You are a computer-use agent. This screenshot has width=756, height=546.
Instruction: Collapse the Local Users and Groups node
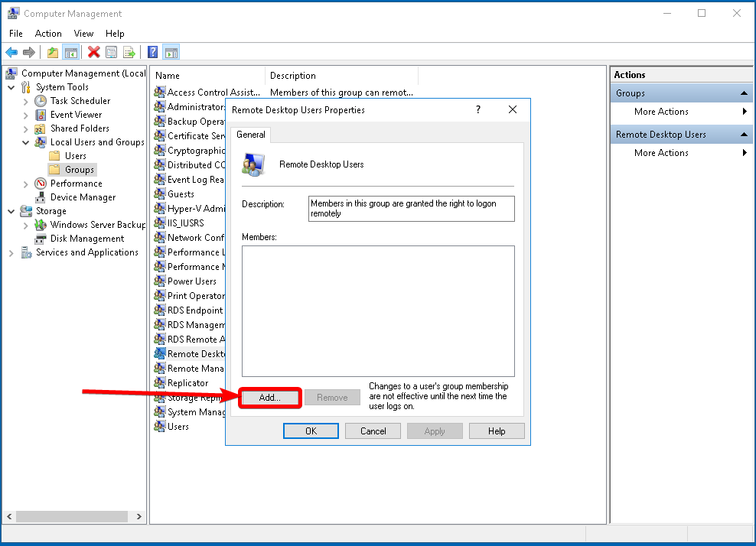[25, 142]
